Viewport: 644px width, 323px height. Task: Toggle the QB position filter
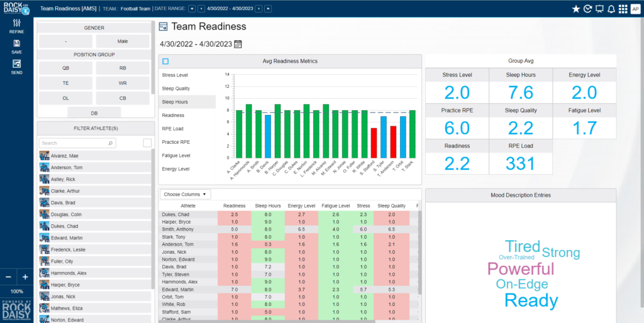(x=65, y=68)
